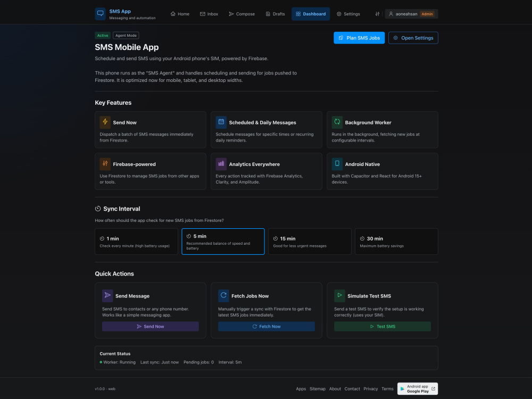532x399 pixels.
Task: Click the 'Pending jobs: 0' status text
Action: tap(199, 362)
